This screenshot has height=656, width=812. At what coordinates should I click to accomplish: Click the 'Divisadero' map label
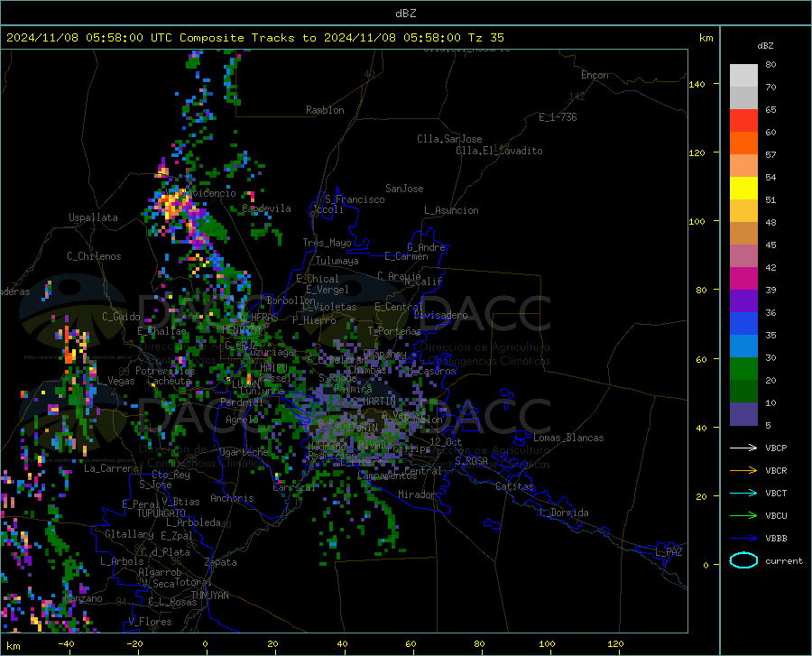440,315
